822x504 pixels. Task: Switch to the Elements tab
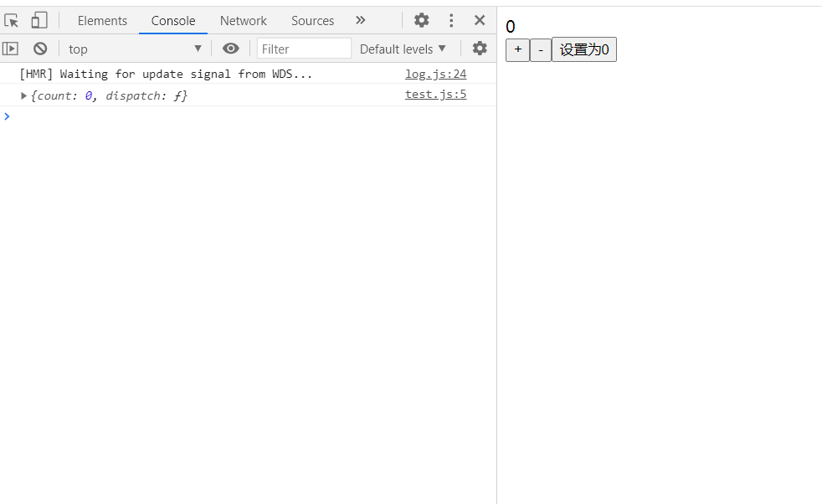coord(102,20)
